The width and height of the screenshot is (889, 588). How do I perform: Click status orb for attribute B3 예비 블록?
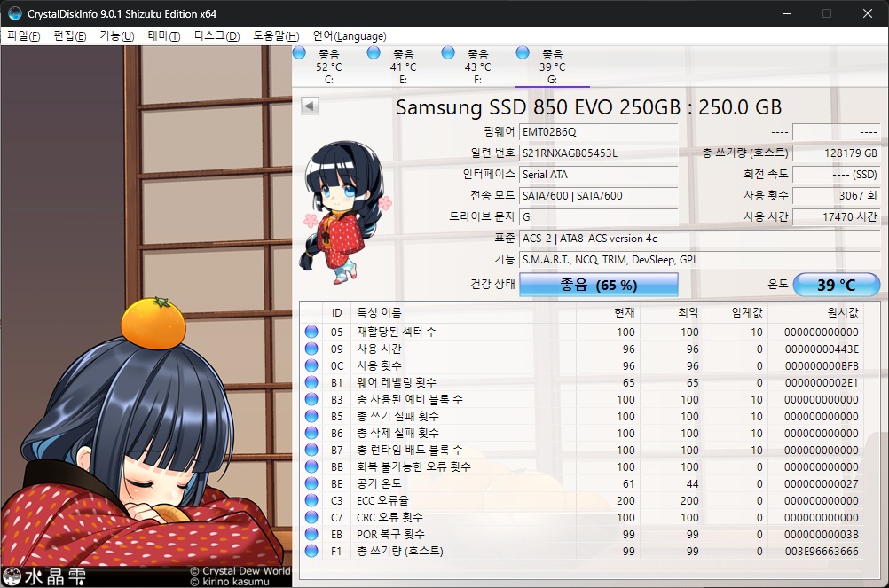[x=311, y=399]
